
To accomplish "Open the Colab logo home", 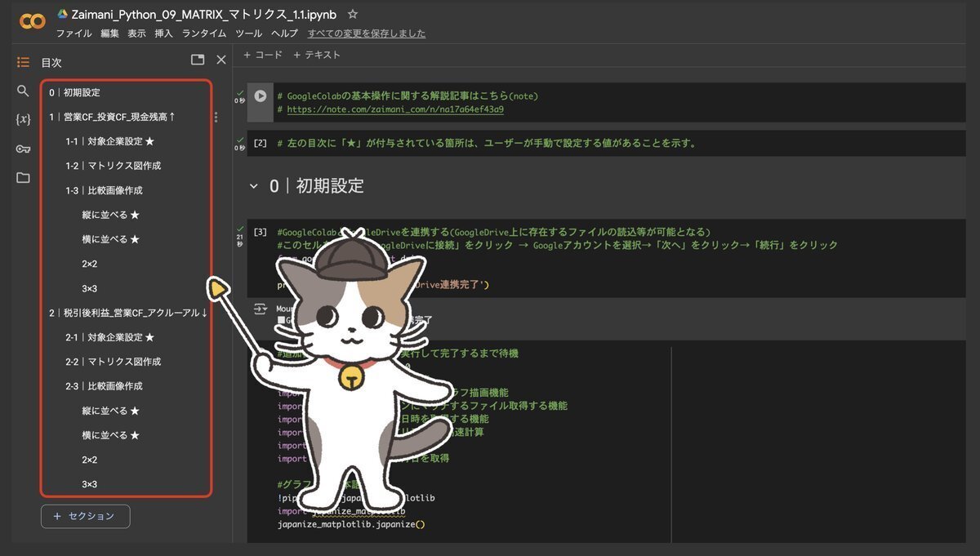I will pos(32,22).
